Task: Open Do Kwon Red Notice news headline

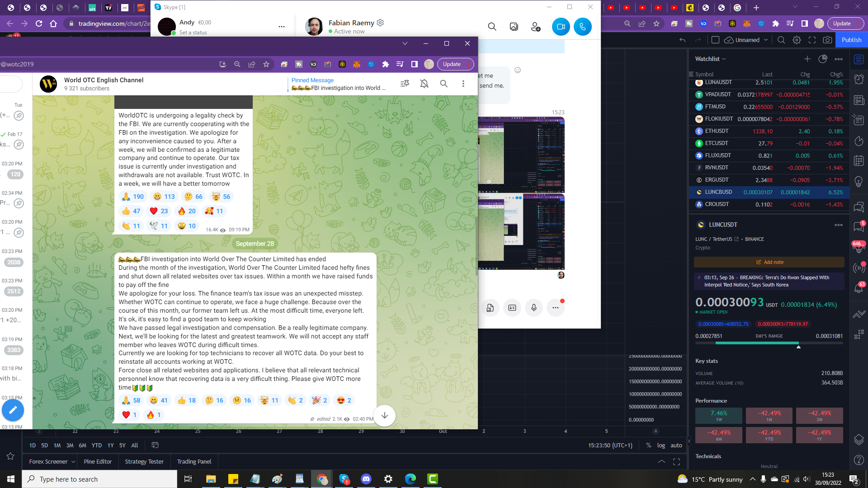Action: click(x=769, y=281)
